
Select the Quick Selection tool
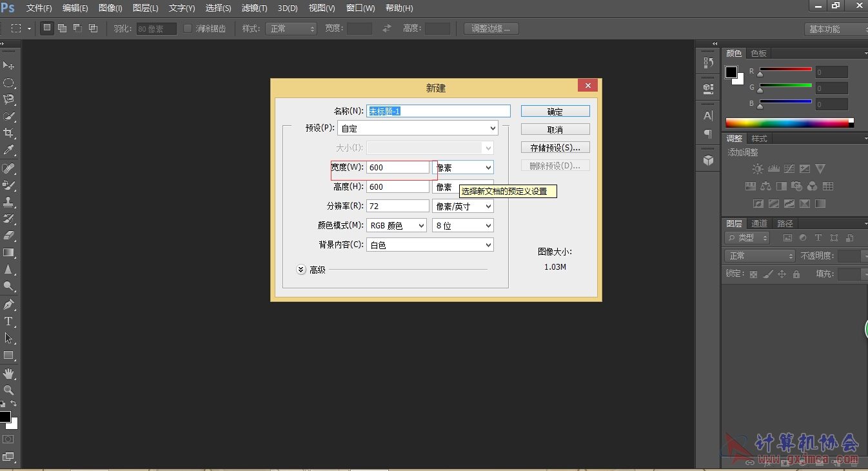click(x=9, y=116)
